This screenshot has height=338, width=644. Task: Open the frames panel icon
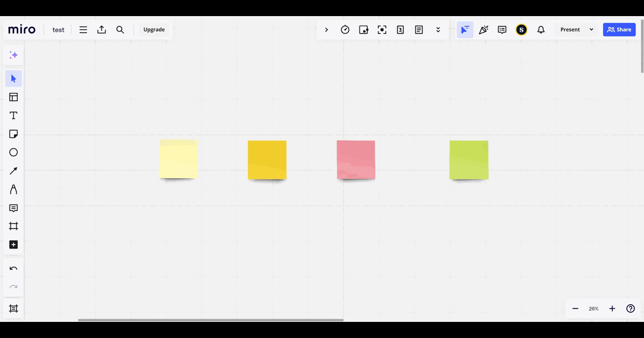point(14,308)
